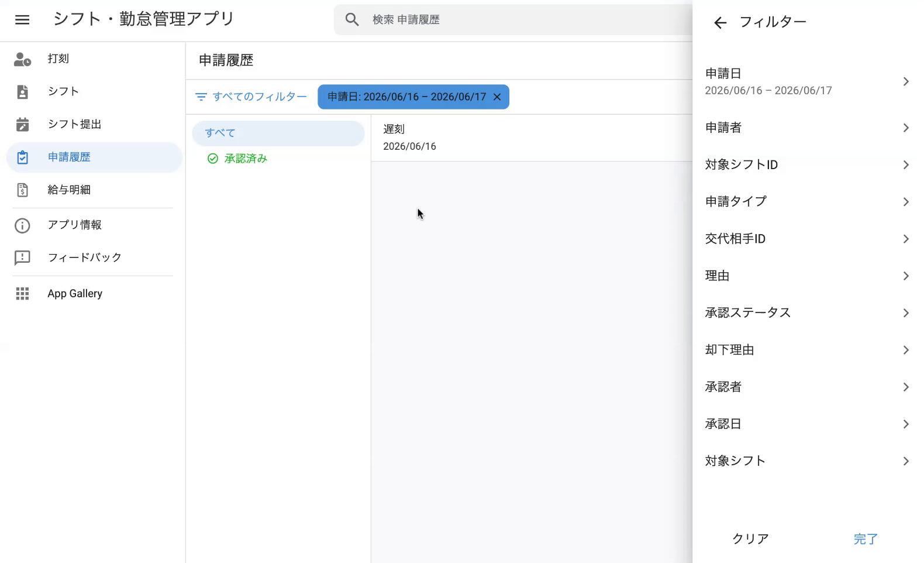Expand the 理由 filter chevron
The height and width of the screenshot is (563, 924).
point(906,276)
